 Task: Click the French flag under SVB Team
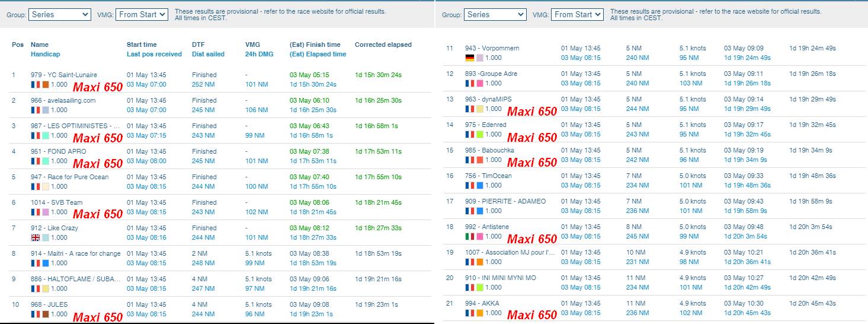tap(35, 212)
